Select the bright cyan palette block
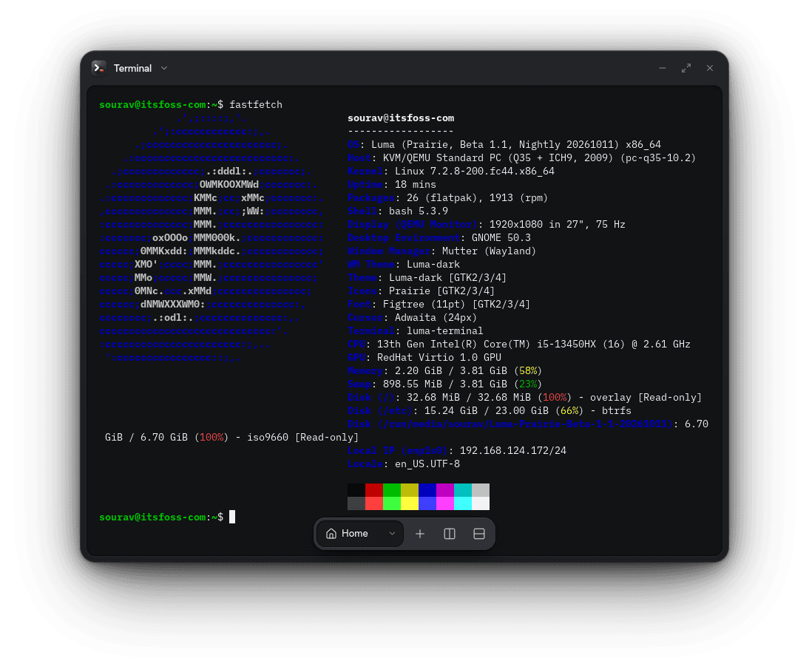 click(x=463, y=503)
